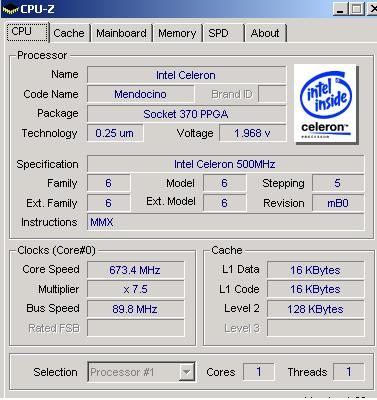Maximize the CPU-Z window
This screenshot has width=377, height=400.
point(356,9)
